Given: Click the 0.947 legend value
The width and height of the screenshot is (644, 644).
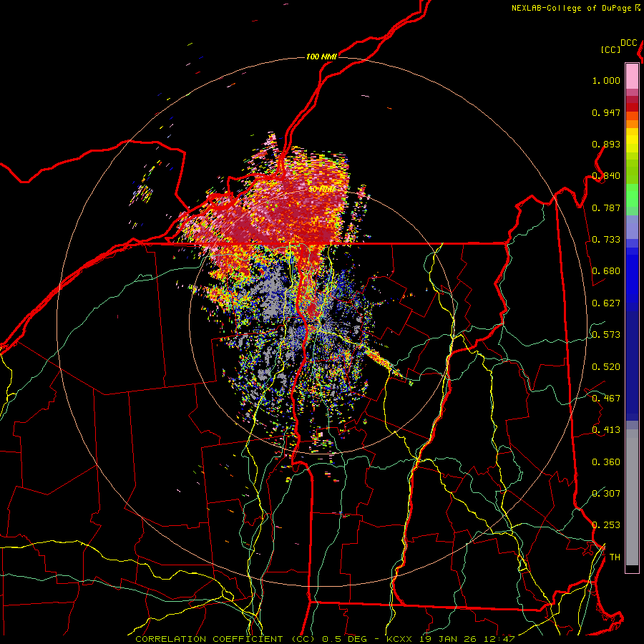Looking at the screenshot, I should click(606, 112).
